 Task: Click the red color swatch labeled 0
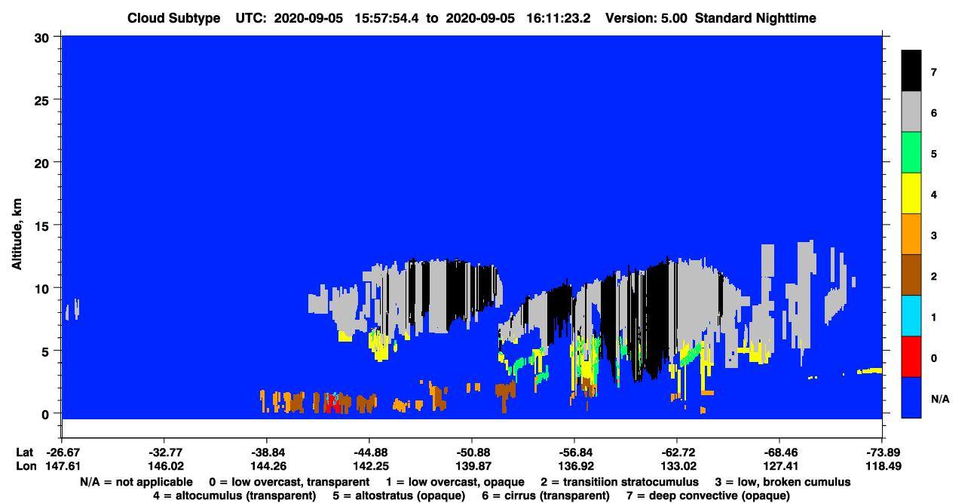pos(911,357)
